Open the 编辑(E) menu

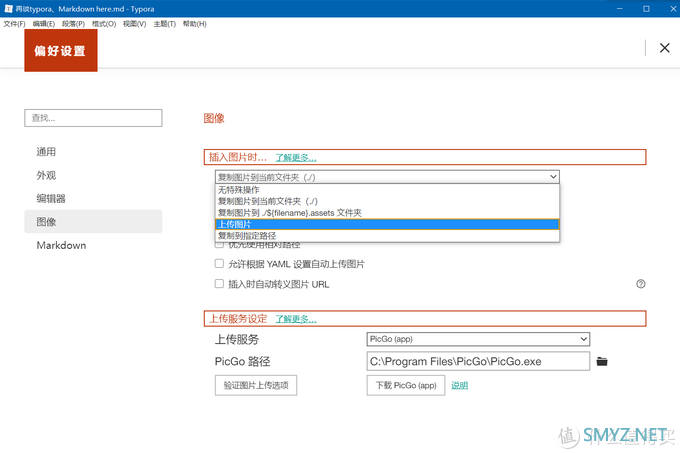point(44,24)
